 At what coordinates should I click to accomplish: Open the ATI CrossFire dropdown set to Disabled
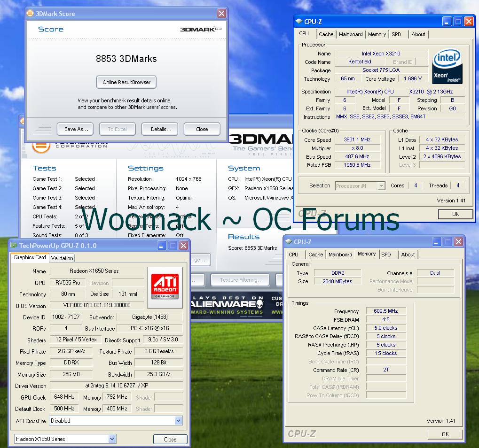coord(116,421)
